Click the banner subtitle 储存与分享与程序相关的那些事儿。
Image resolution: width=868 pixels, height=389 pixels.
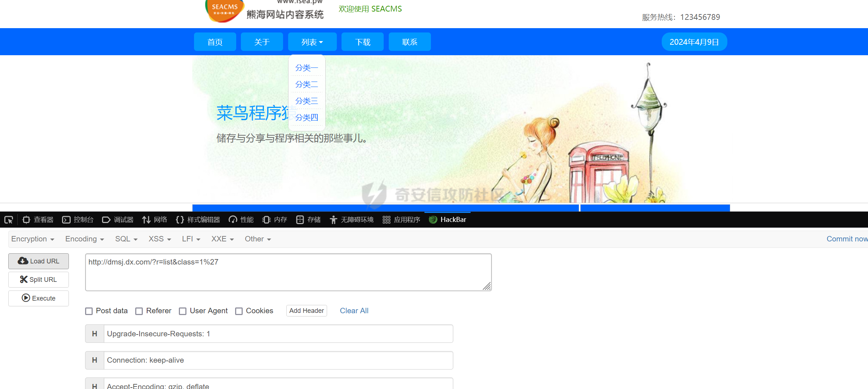tap(292, 138)
